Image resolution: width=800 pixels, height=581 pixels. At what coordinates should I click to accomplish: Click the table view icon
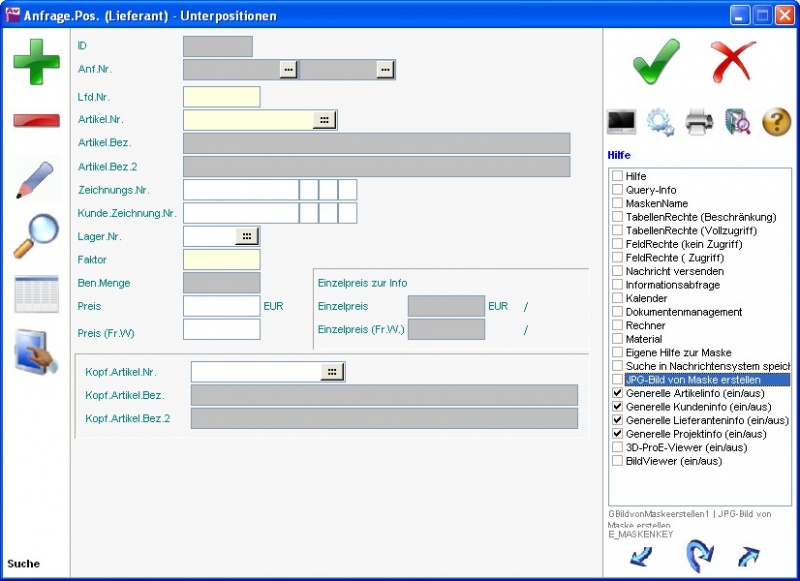[x=36, y=294]
